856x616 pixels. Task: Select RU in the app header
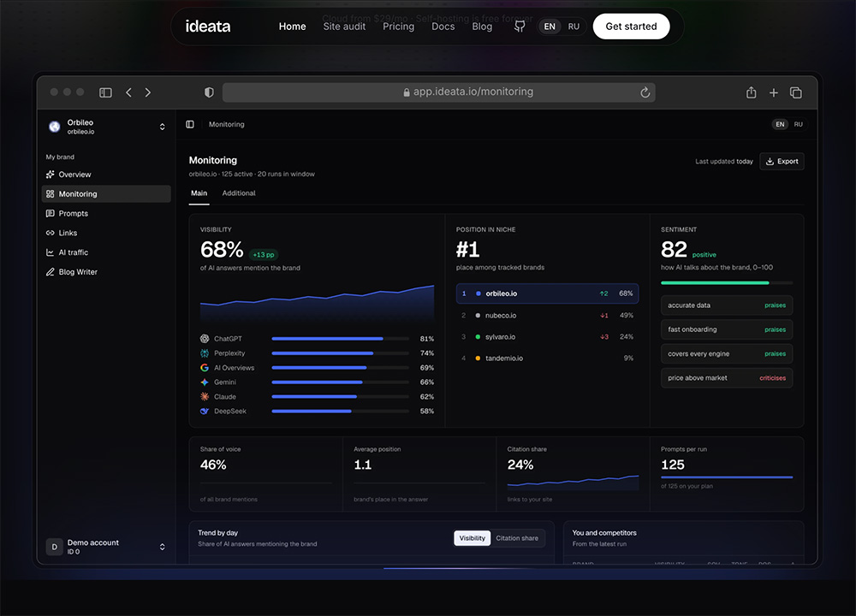798,124
